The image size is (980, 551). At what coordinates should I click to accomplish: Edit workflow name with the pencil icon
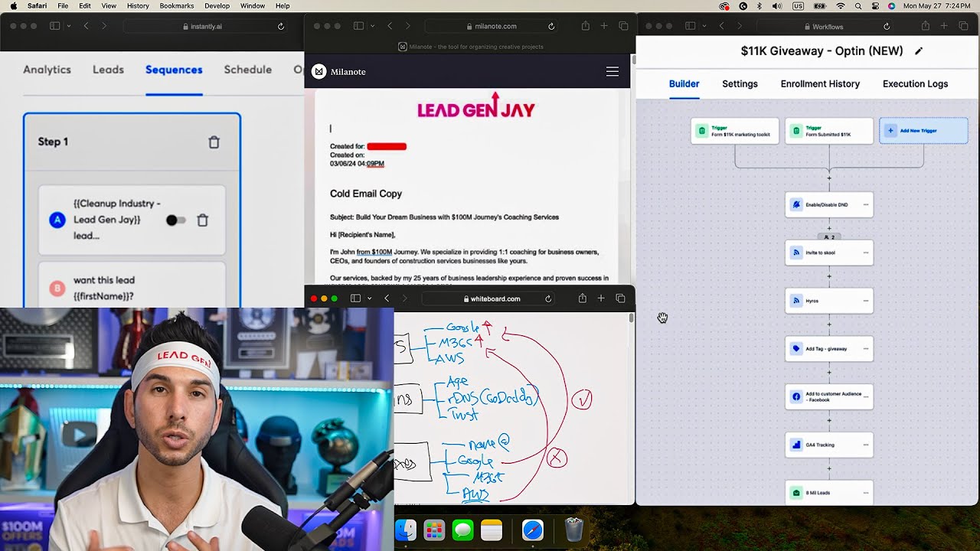pos(919,51)
